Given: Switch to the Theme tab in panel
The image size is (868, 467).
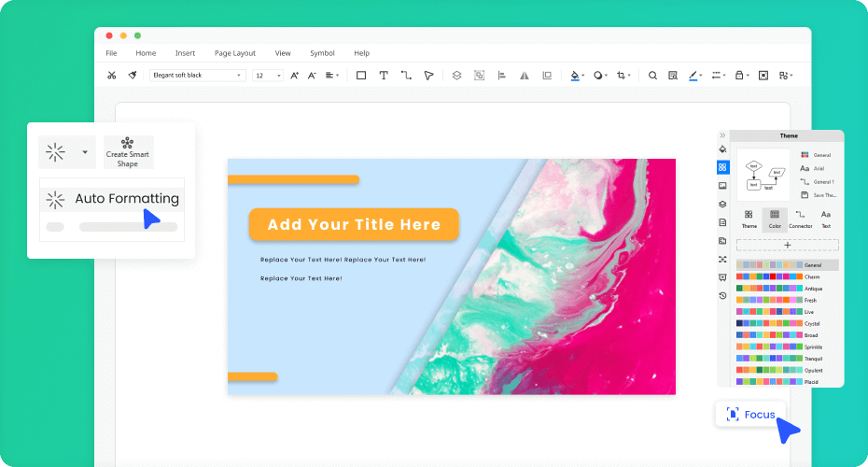Looking at the screenshot, I should [x=749, y=219].
